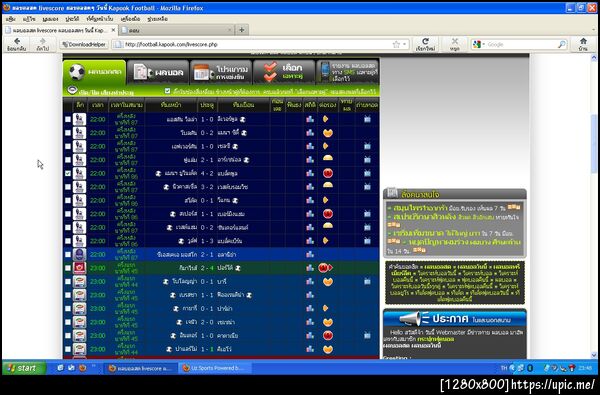Screen dimensions: 600x395
Task: Open the ช่วยเหลือ (Help) menu
Action: click(157, 19)
